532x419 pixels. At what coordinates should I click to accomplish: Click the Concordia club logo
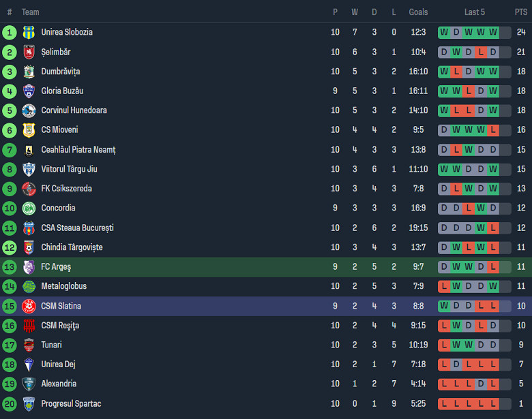pos(29,208)
